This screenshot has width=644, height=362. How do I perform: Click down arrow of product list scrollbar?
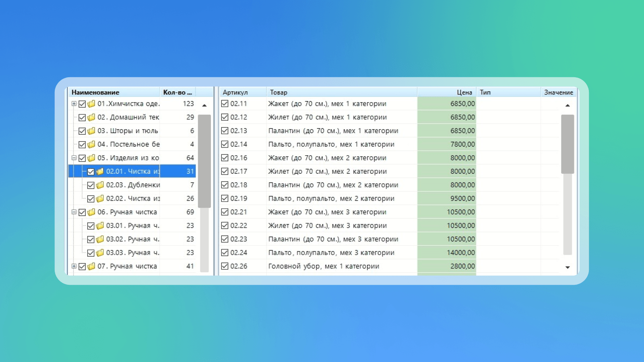[568, 267]
